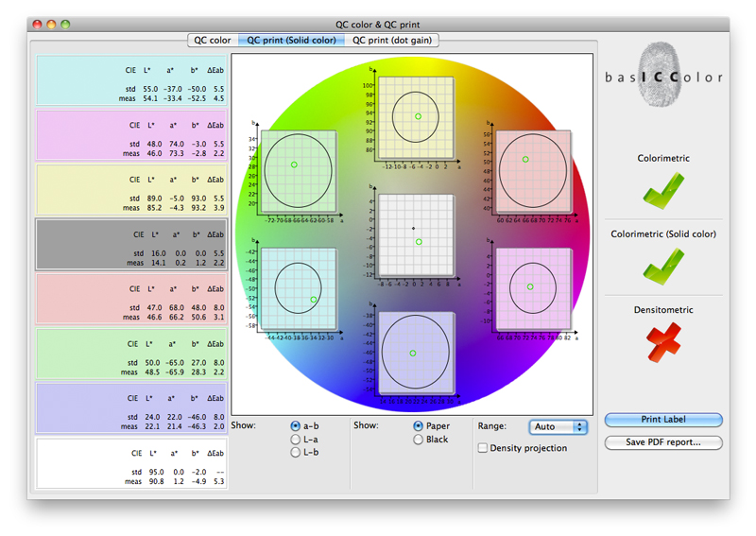
Task: Click the magenta a-b tolerance chart
Action: pos(533,289)
